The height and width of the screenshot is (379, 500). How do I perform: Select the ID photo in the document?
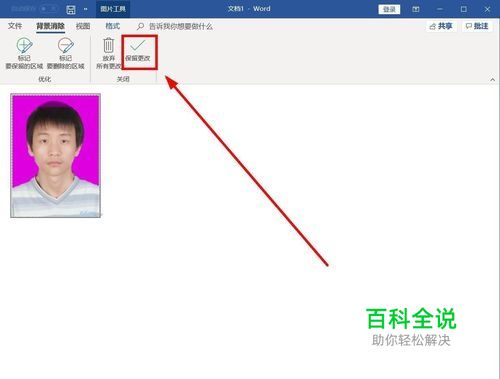(55, 156)
